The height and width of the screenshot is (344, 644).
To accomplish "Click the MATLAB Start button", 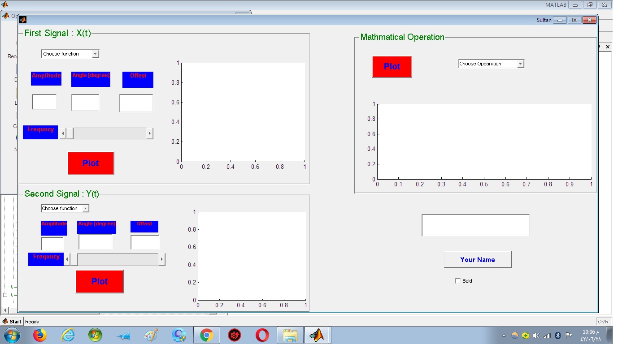I will (x=12, y=321).
